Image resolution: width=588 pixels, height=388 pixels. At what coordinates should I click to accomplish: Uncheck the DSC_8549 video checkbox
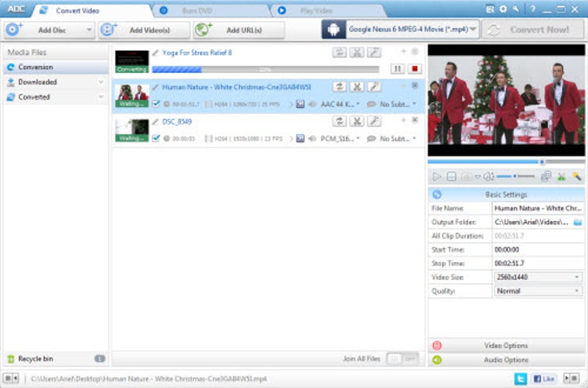point(156,138)
